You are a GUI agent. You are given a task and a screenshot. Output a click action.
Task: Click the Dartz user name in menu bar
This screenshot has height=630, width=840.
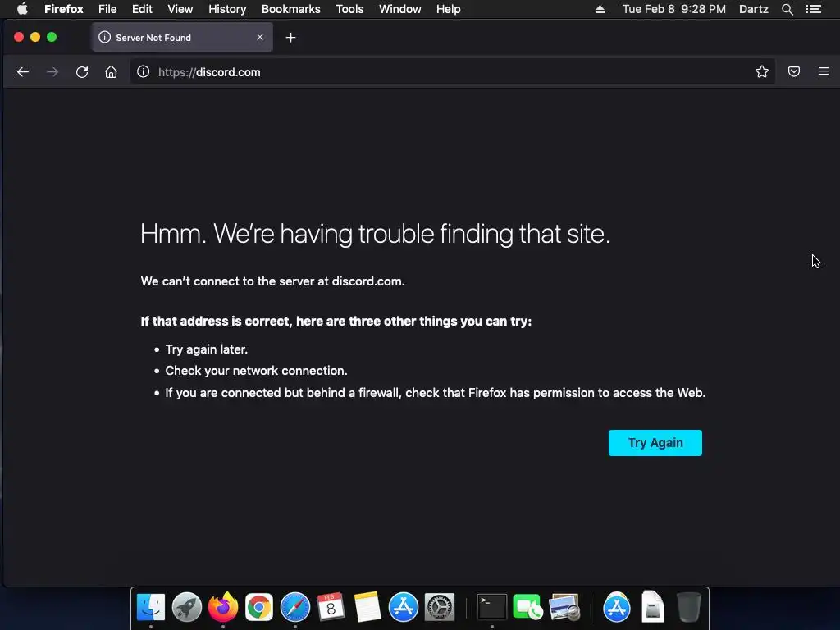coord(754,9)
